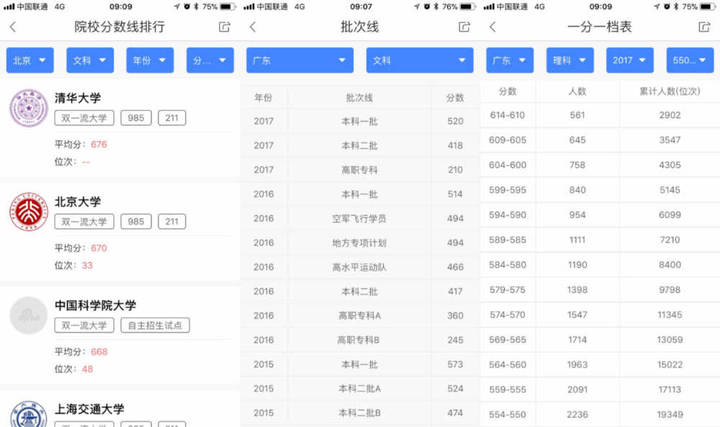Open 文科 dropdown in ranking screen
The height and width of the screenshot is (427, 720).
coord(90,60)
